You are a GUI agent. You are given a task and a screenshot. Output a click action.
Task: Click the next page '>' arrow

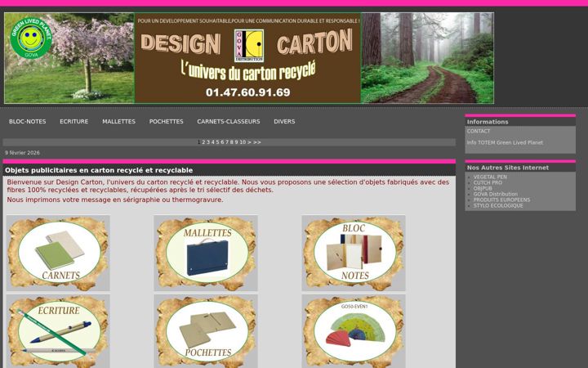pyautogui.click(x=249, y=142)
